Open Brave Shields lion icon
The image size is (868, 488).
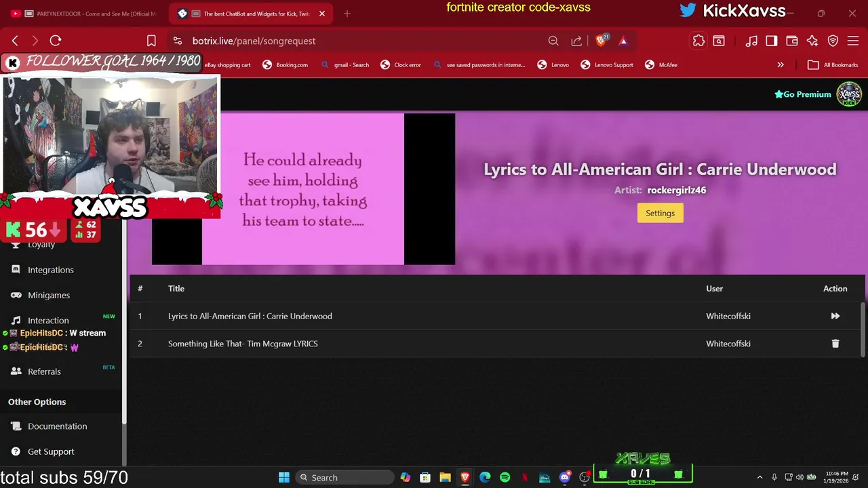click(x=601, y=41)
